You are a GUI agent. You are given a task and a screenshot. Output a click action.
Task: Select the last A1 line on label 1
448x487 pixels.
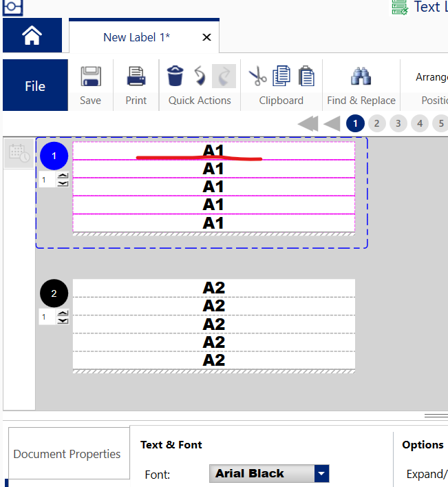tap(214, 223)
